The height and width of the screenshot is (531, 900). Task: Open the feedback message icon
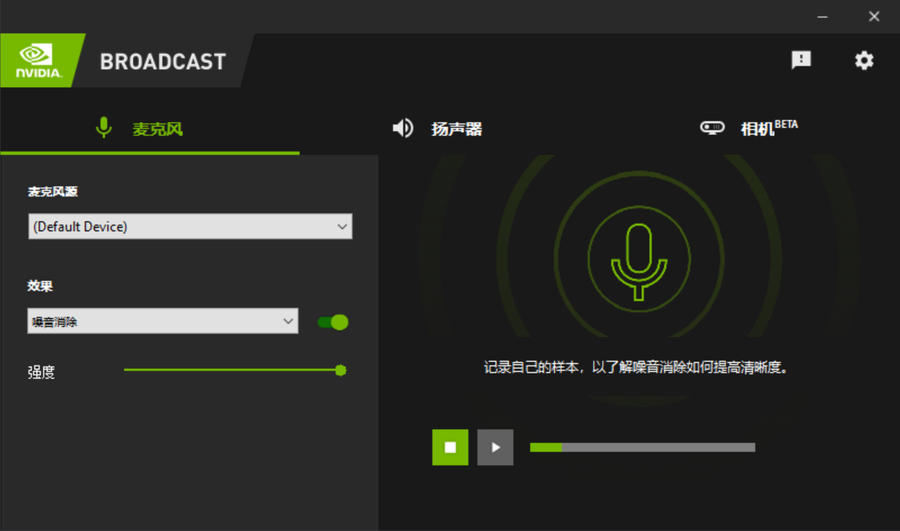(x=801, y=60)
